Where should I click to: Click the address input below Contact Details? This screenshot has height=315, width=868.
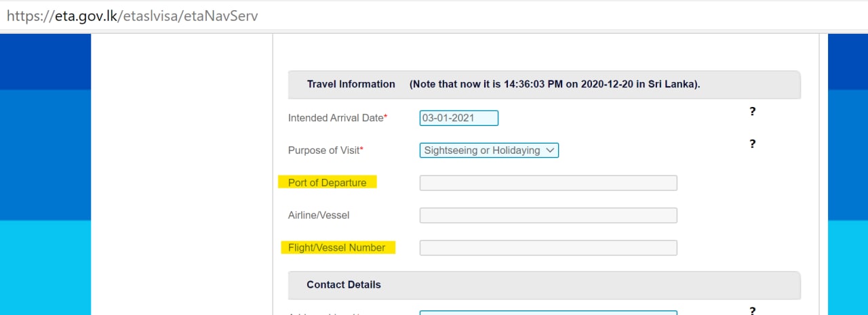coord(548,313)
